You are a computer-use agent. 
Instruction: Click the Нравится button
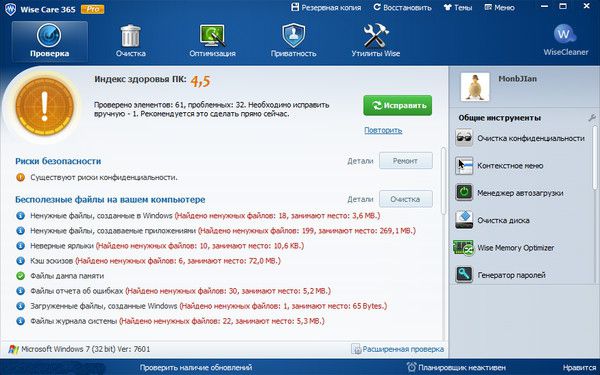580,368
